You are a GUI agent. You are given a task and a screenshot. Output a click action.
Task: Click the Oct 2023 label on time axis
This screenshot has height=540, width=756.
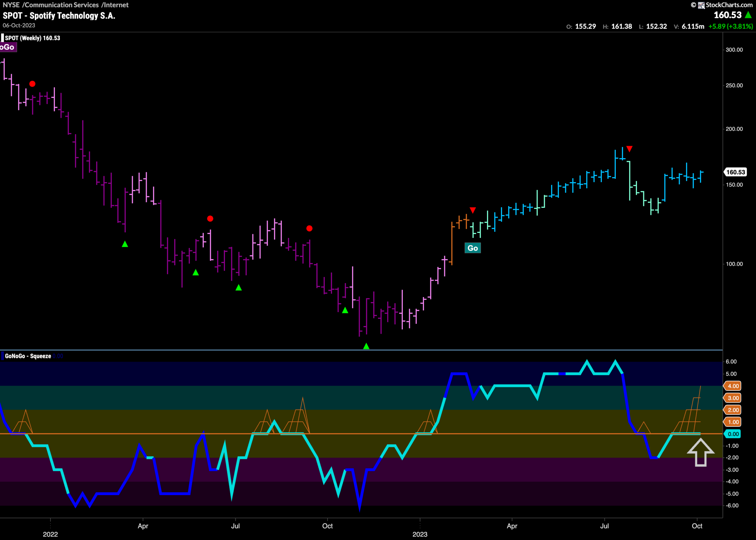tap(697, 526)
